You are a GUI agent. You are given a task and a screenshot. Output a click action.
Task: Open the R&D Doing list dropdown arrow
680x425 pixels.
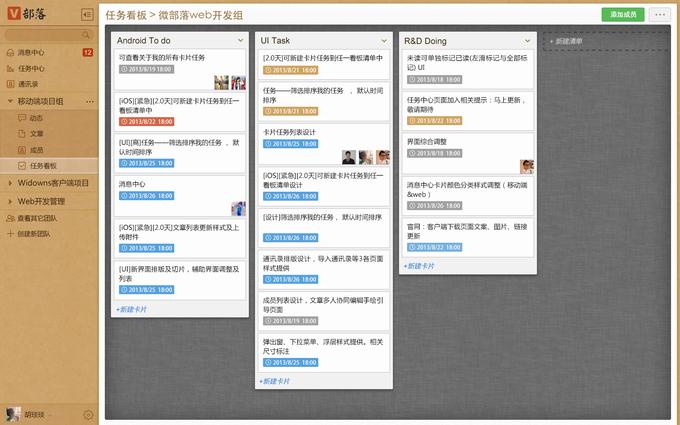530,40
